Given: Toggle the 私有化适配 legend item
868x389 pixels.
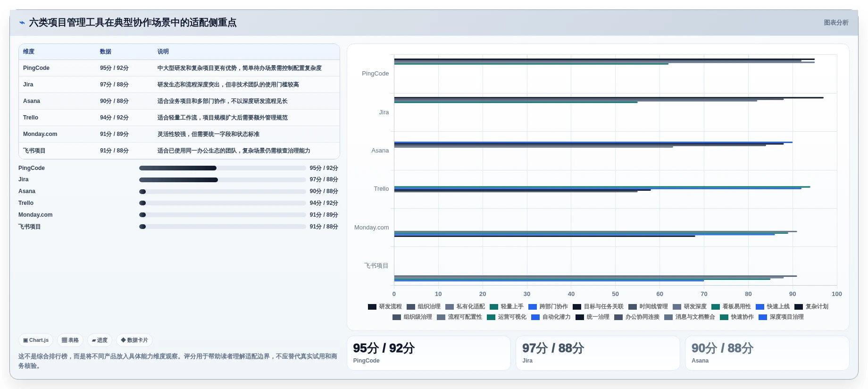Looking at the screenshot, I should click(x=465, y=306).
